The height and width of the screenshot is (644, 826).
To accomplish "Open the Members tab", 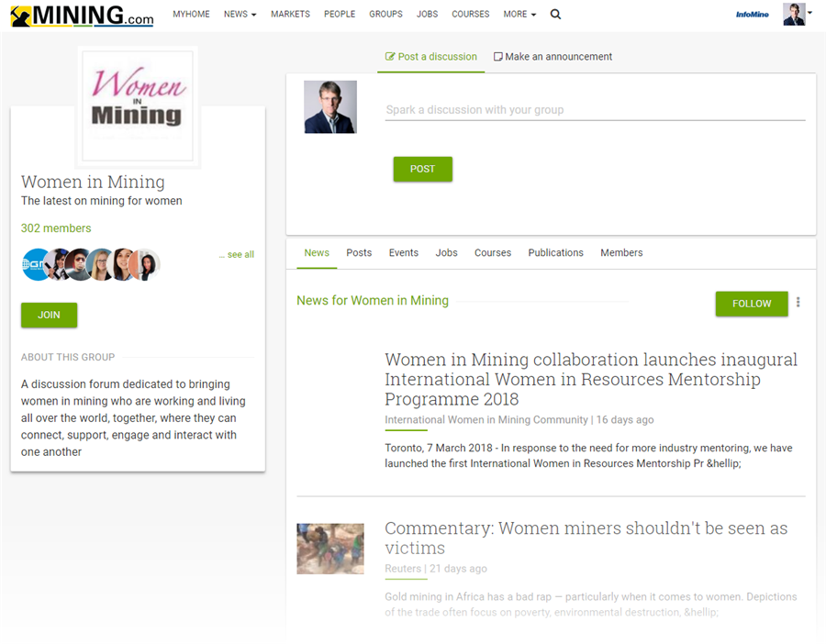I will [621, 253].
